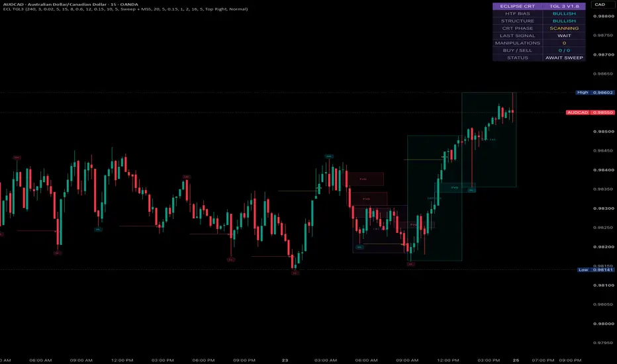Click the 06:00 PM time axis label
Viewport: 617px width, 364px height.
point(203,360)
